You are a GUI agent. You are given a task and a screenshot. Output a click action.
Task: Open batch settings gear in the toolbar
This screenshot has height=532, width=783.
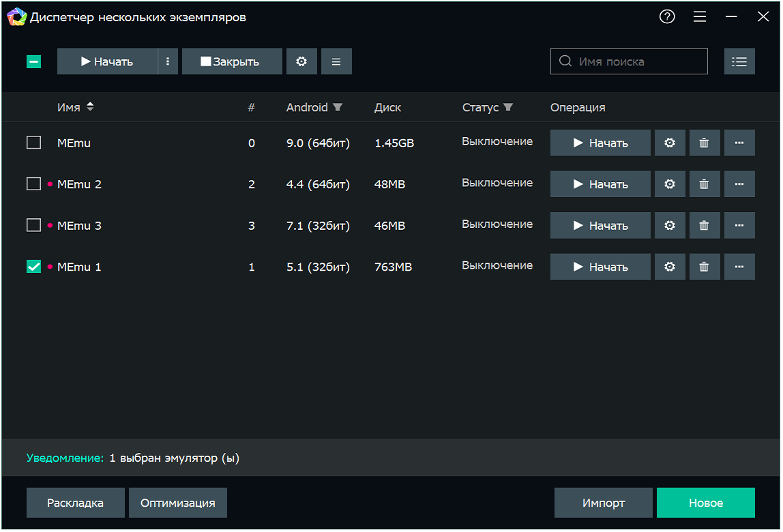click(301, 61)
